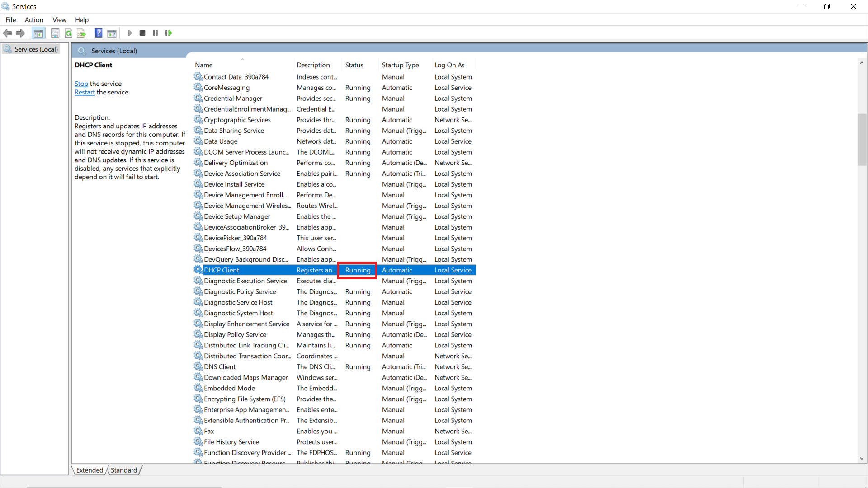
Task: Open the Action menu
Action: coord(34,20)
